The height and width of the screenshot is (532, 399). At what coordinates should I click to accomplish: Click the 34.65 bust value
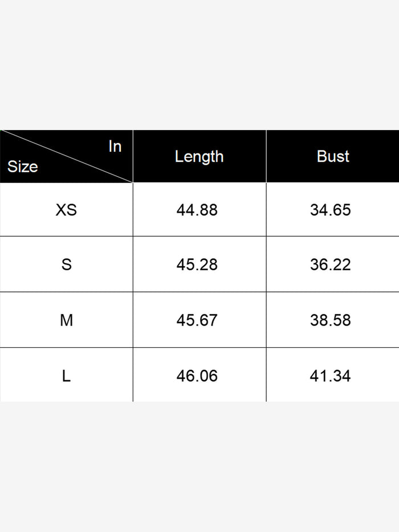331,210
